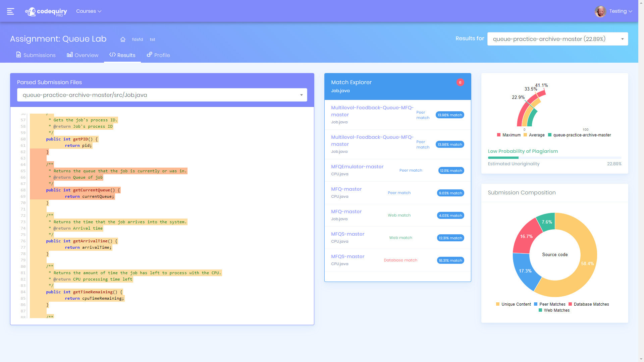Image resolution: width=644 pixels, height=362 pixels.
Task: Open the Courses dropdown
Action: coord(89,11)
